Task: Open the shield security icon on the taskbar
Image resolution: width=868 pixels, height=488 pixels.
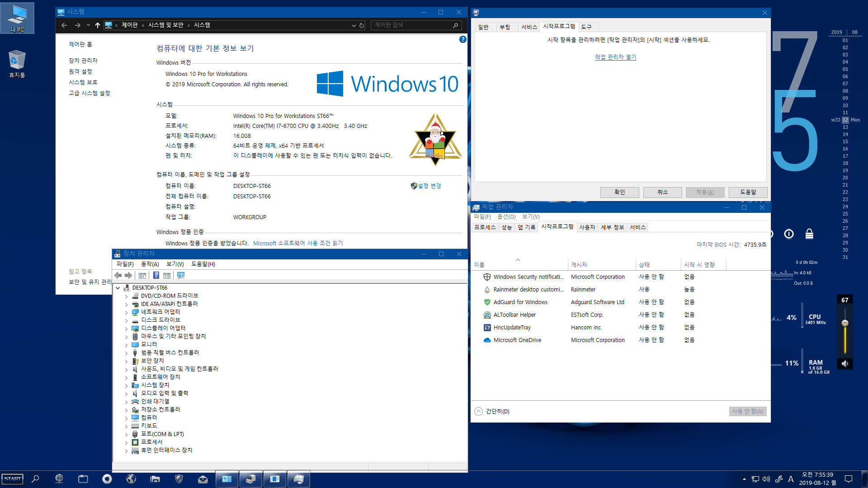Action: pyautogui.click(x=179, y=479)
